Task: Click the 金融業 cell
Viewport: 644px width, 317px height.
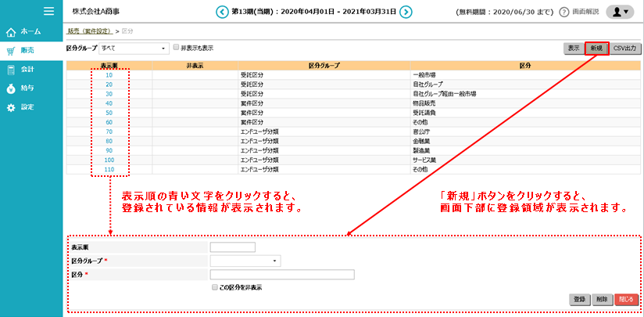Action: tap(525, 141)
